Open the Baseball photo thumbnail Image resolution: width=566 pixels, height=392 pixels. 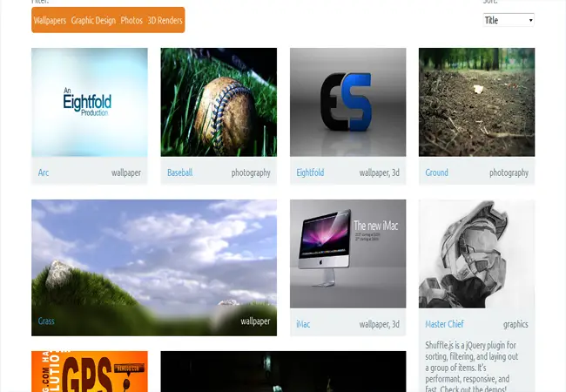[219, 102]
